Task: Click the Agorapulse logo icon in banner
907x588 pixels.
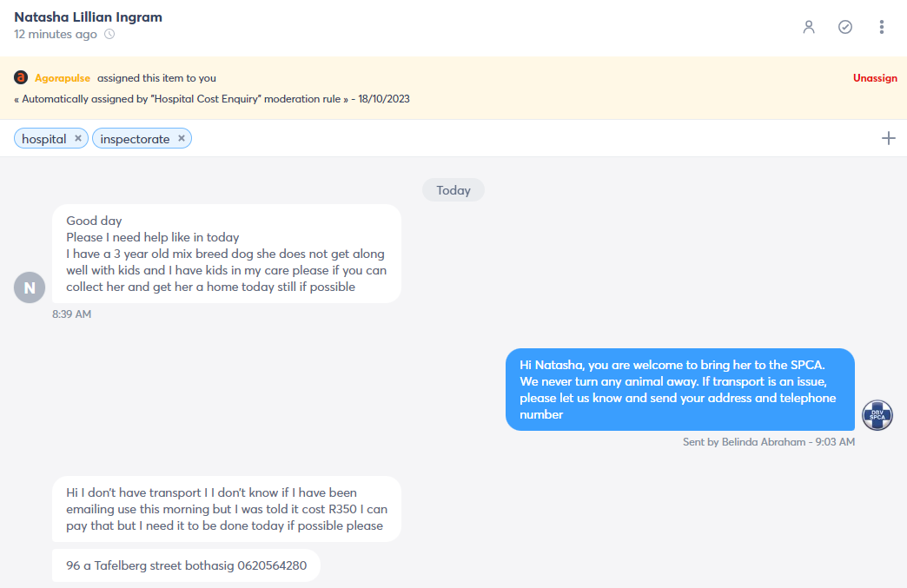Action: pyautogui.click(x=21, y=77)
